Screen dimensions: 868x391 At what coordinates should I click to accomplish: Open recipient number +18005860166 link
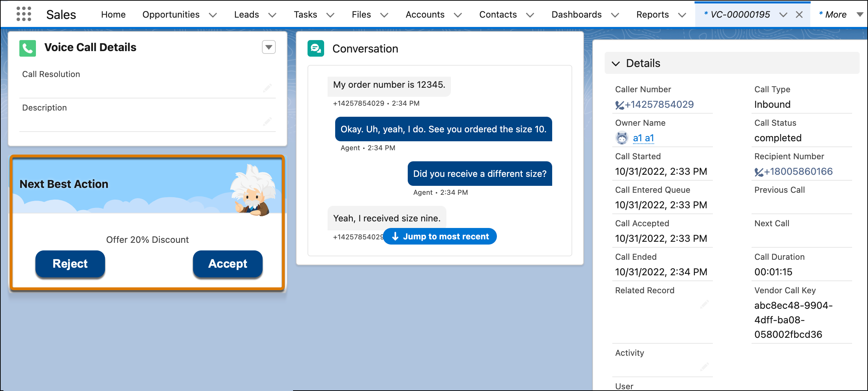(798, 172)
